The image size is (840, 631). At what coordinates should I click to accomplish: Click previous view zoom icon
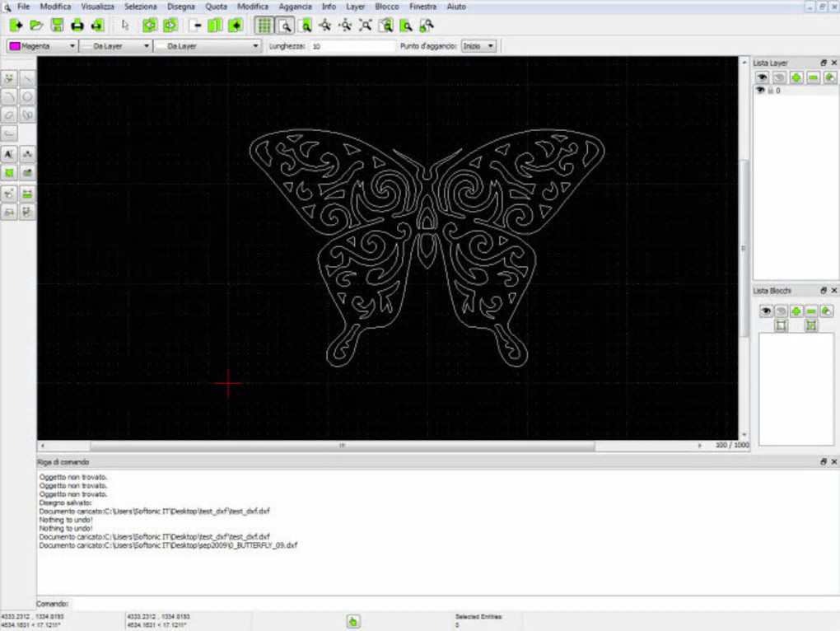click(x=385, y=26)
